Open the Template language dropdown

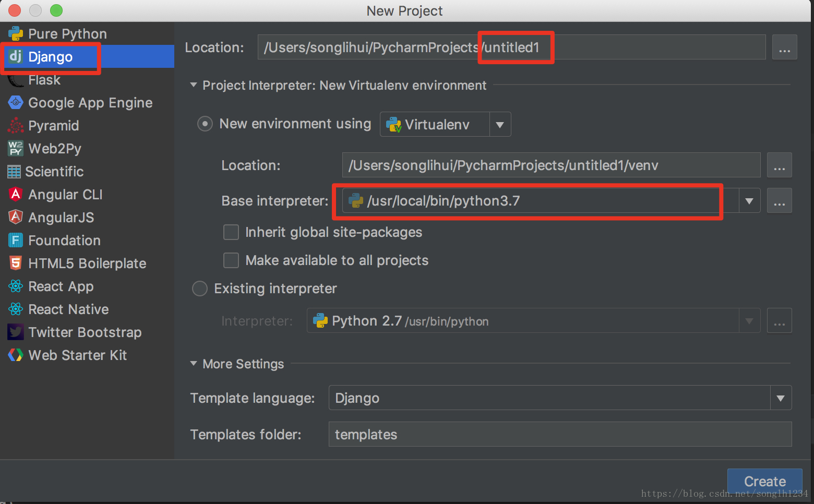[781, 398]
